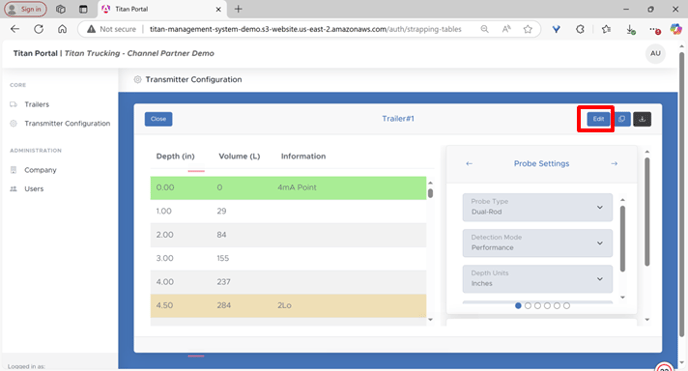The height and width of the screenshot is (371, 688).
Task: Click the Company building icon in sidebar
Action: coord(14,170)
